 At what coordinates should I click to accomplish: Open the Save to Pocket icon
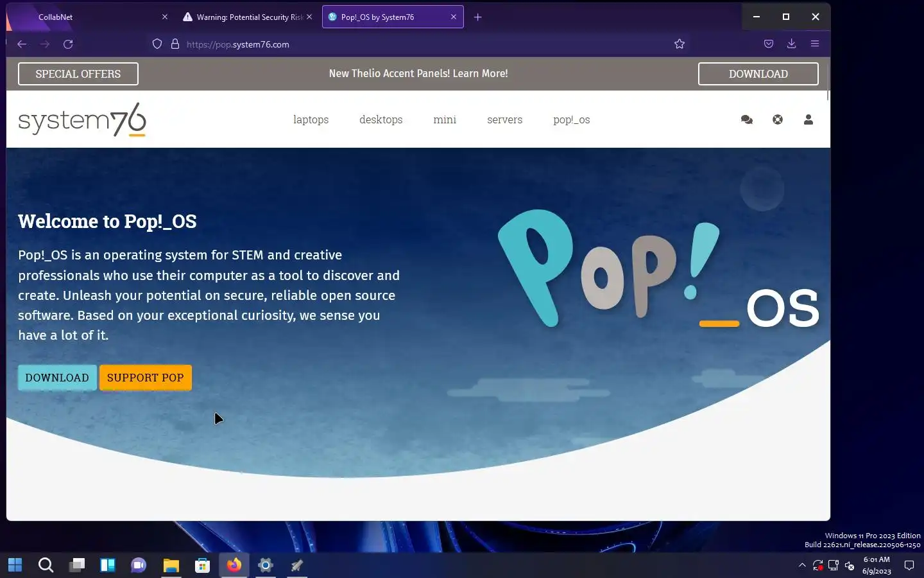click(769, 44)
